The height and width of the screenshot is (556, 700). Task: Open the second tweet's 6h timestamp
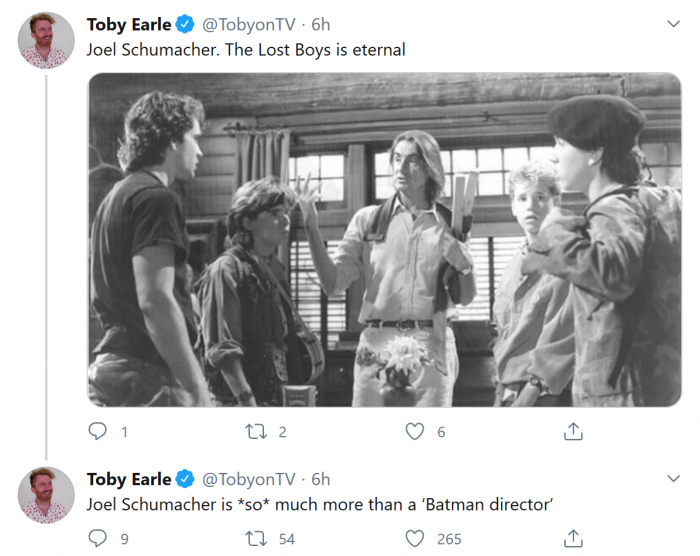320,479
